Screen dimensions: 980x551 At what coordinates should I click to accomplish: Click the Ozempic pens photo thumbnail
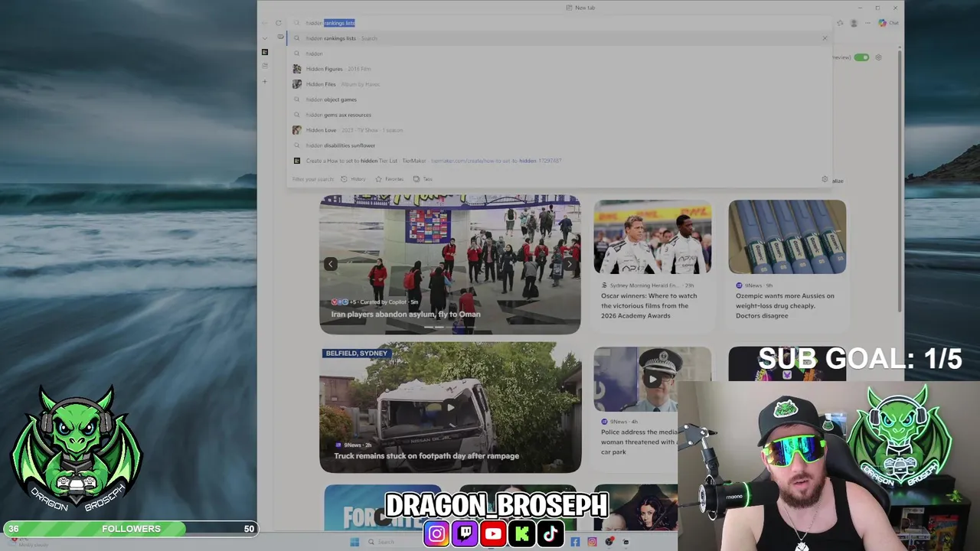point(787,236)
